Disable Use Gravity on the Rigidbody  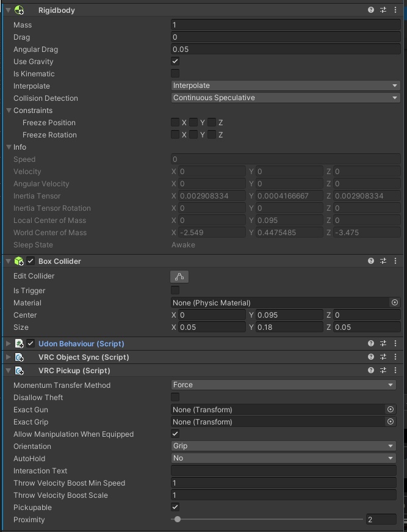click(x=175, y=61)
